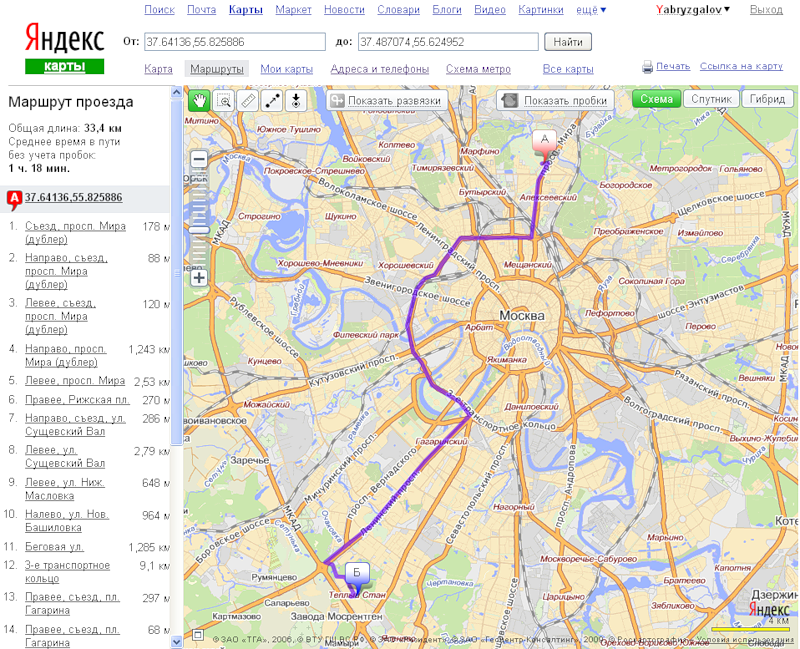Open the ещё dropdown menu
The height and width of the screenshot is (649, 800).
[x=590, y=10]
